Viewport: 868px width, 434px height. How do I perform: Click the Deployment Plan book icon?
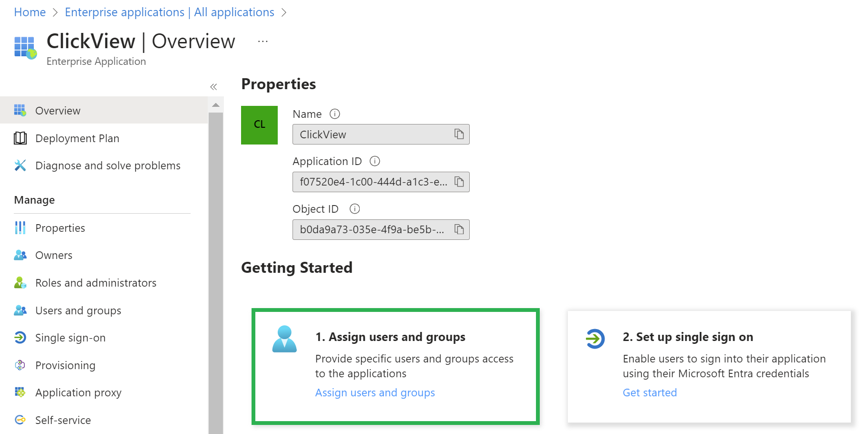tap(20, 138)
